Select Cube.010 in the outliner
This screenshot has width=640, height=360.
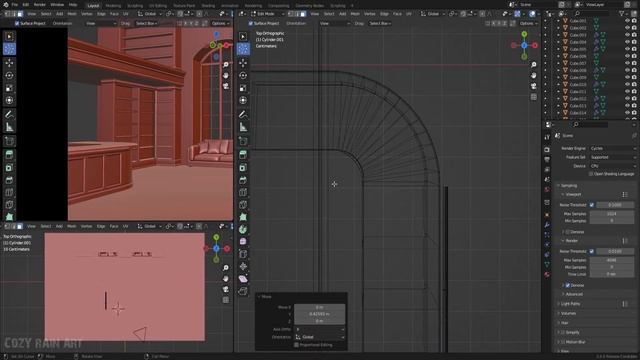click(x=578, y=84)
